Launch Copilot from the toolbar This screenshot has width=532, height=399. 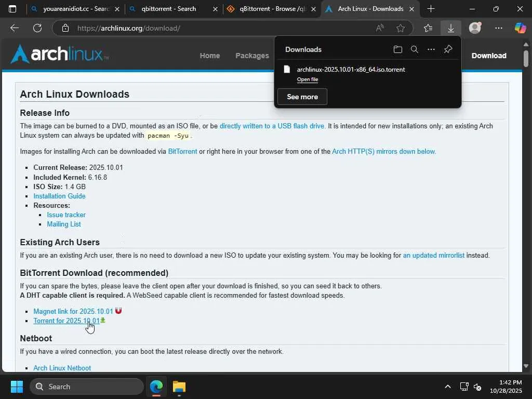click(520, 28)
